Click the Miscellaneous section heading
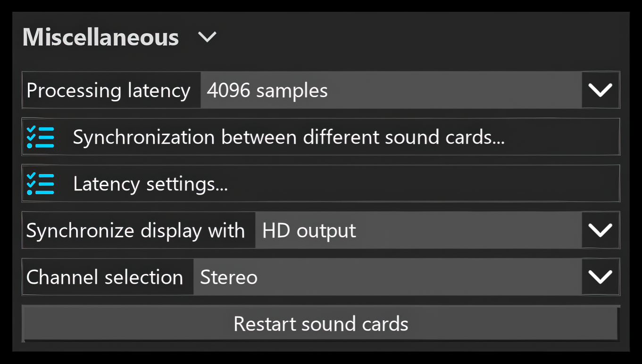The height and width of the screenshot is (364, 642). (x=101, y=37)
